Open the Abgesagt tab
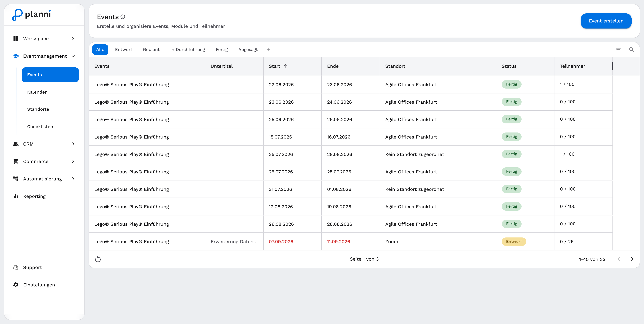This screenshot has height=324, width=644. coord(248,49)
